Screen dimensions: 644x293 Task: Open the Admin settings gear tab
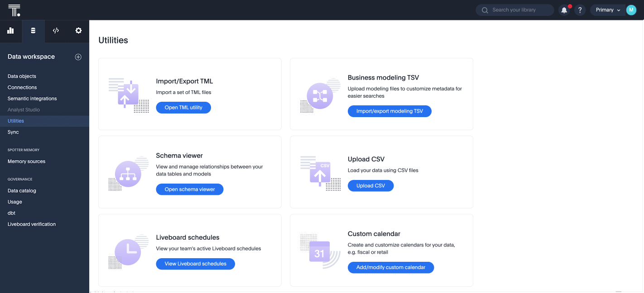pyautogui.click(x=78, y=31)
